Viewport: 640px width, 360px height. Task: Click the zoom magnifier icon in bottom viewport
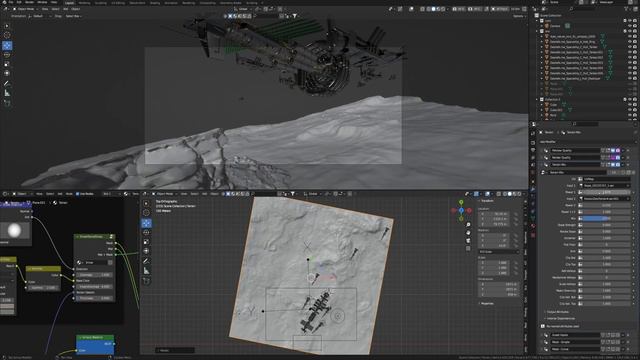click(x=468, y=225)
